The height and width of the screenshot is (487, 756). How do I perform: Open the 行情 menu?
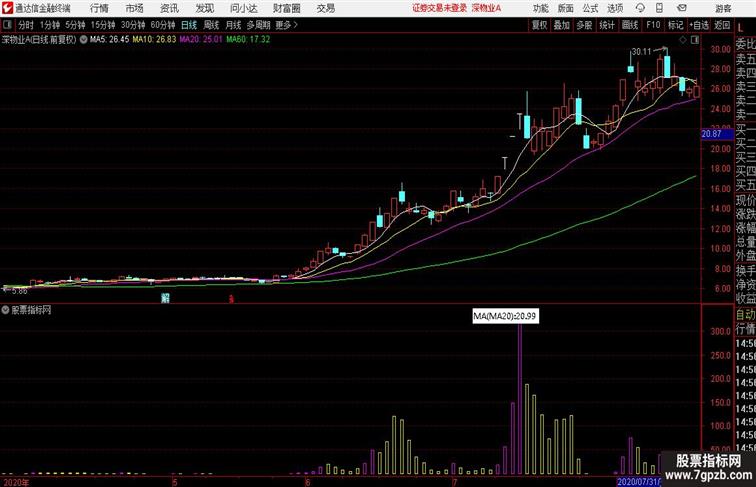coord(99,8)
